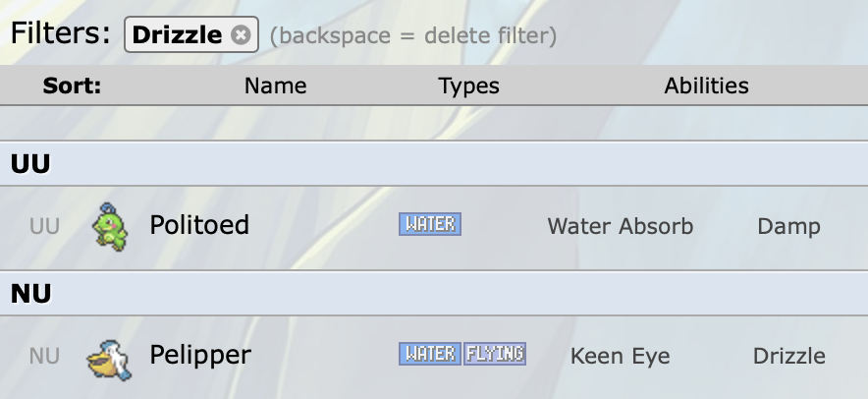
Task: Select the Pelipper name entry
Action: click(200, 355)
